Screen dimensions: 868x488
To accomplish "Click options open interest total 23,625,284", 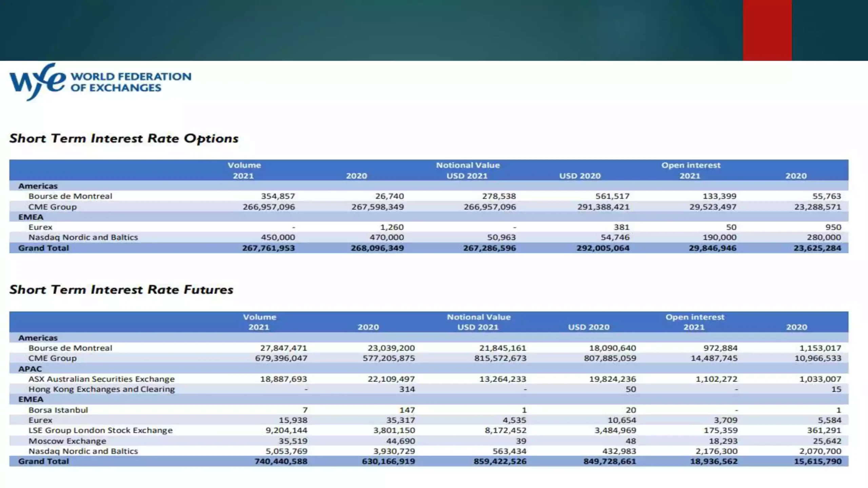I will (817, 248).
